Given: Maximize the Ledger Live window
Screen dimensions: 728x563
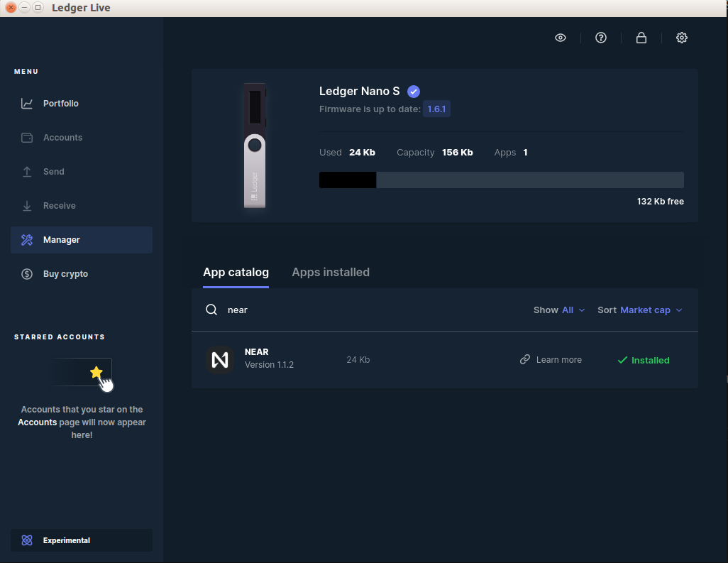Looking at the screenshot, I should (x=38, y=7).
